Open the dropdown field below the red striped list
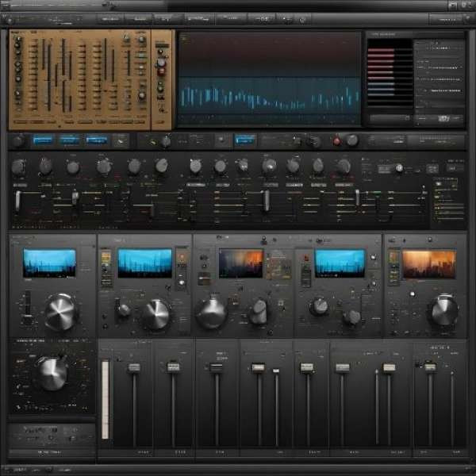 click(x=390, y=118)
